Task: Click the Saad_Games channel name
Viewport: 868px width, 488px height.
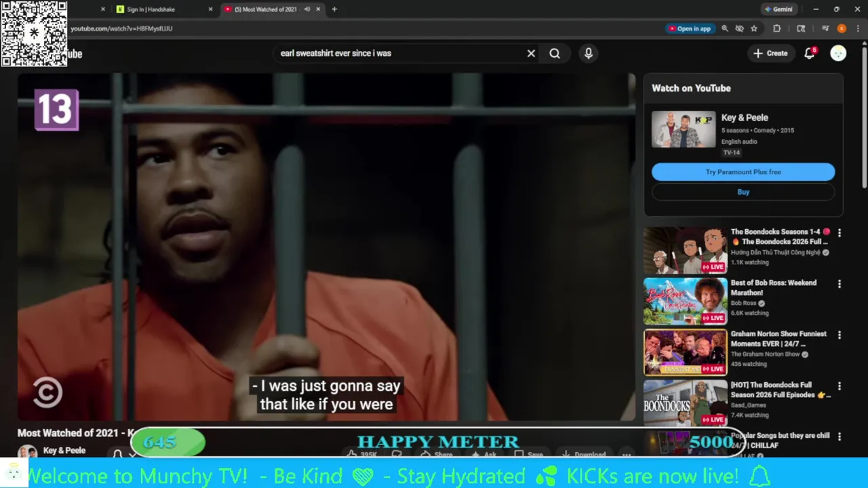Action: coord(749,405)
